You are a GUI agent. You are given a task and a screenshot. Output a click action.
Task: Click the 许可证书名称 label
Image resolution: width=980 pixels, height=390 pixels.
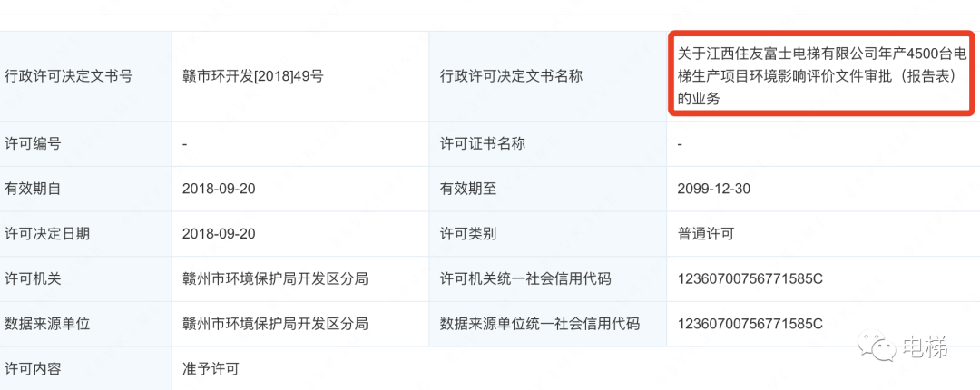(483, 143)
